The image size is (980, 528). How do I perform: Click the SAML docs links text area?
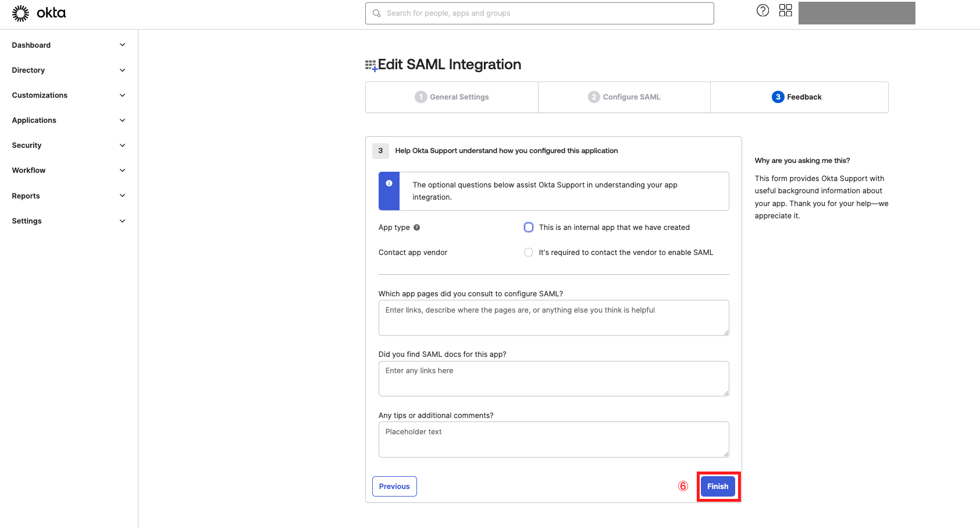pos(554,379)
